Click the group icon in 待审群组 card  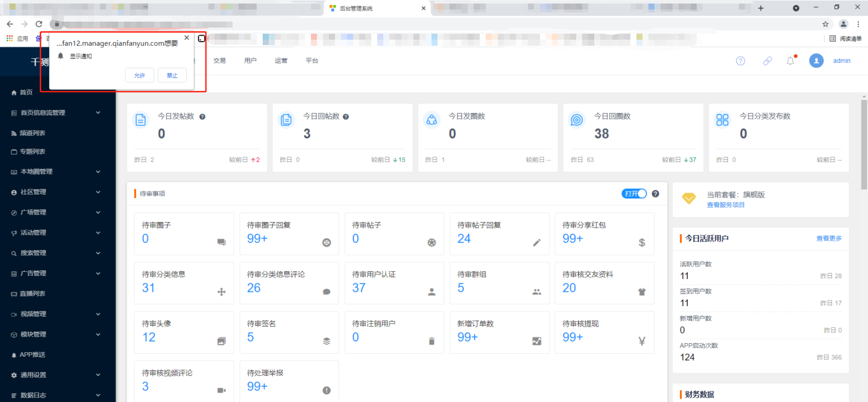click(x=537, y=292)
